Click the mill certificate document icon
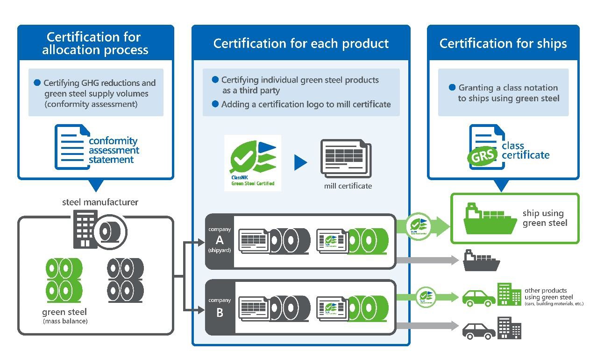Image resolution: width=597 pixels, height=364 pixels. pyautogui.click(x=346, y=159)
